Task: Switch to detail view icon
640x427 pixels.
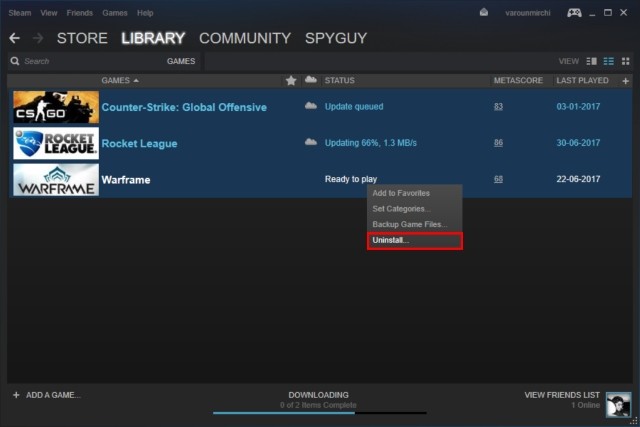Action: tap(591, 61)
